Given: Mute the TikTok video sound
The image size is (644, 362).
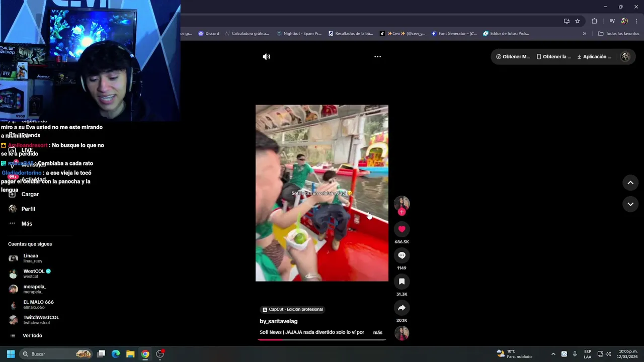Looking at the screenshot, I should point(266,57).
